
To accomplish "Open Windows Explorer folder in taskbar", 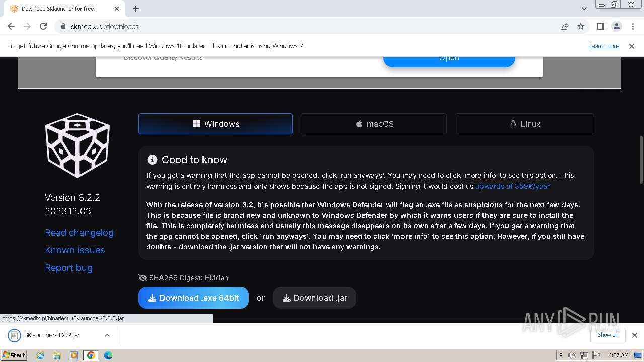I will click(57, 355).
